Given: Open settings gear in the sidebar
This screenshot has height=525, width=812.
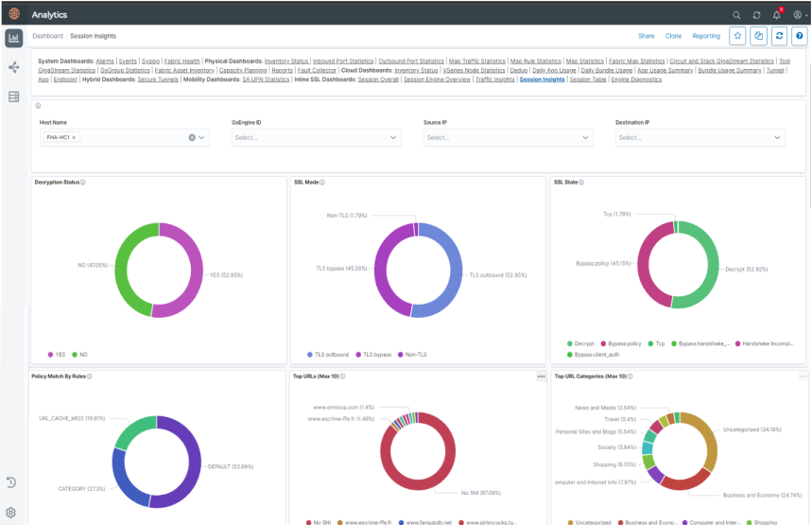Looking at the screenshot, I should (x=11, y=512).
